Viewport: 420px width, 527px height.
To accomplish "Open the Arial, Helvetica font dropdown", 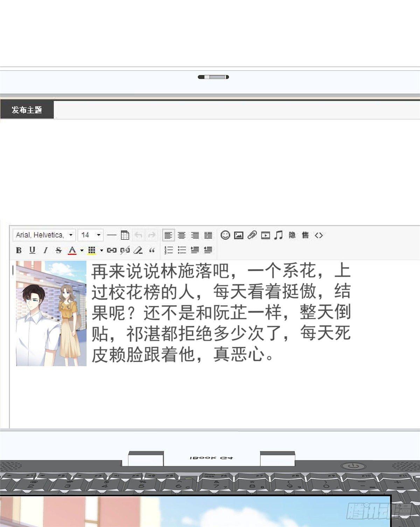I will (x=44, y=235).
